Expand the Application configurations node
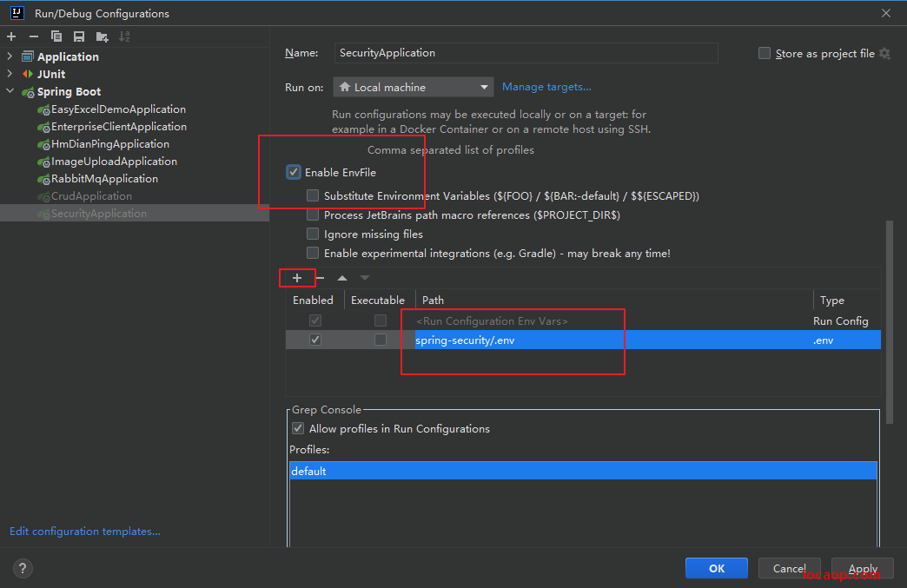Screen dimensions: 907x588 click(x=10, y=56)
